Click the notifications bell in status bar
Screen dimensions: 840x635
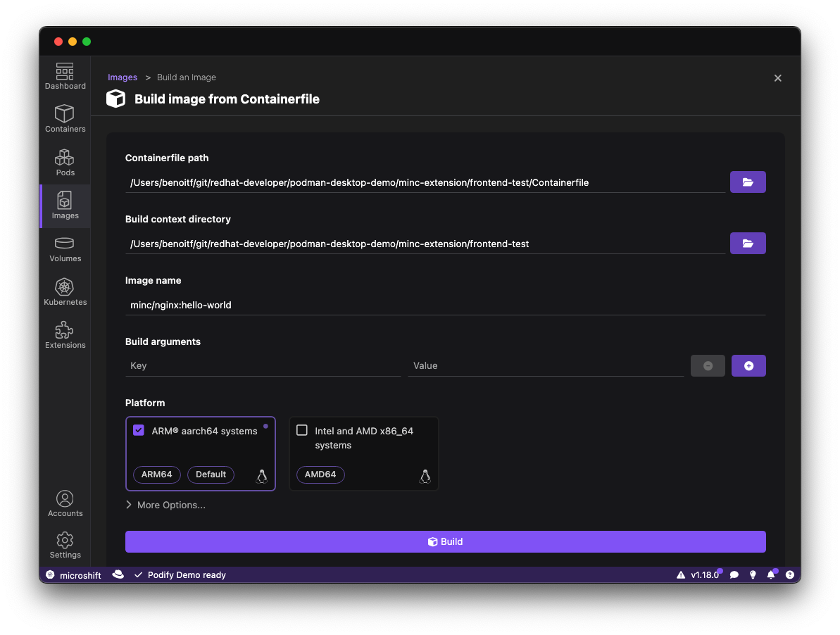(771, 575)
